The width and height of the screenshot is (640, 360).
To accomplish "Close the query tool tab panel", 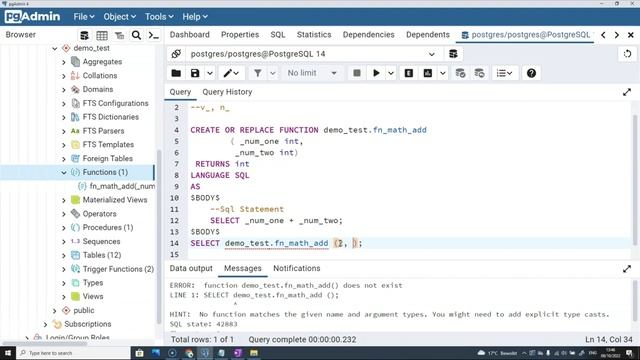I will [x=631, y=35].
